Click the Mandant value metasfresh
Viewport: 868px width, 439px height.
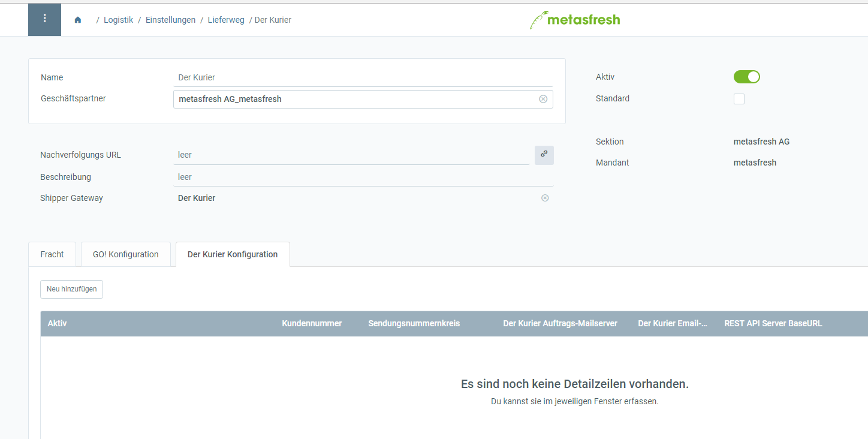point(755,163)
